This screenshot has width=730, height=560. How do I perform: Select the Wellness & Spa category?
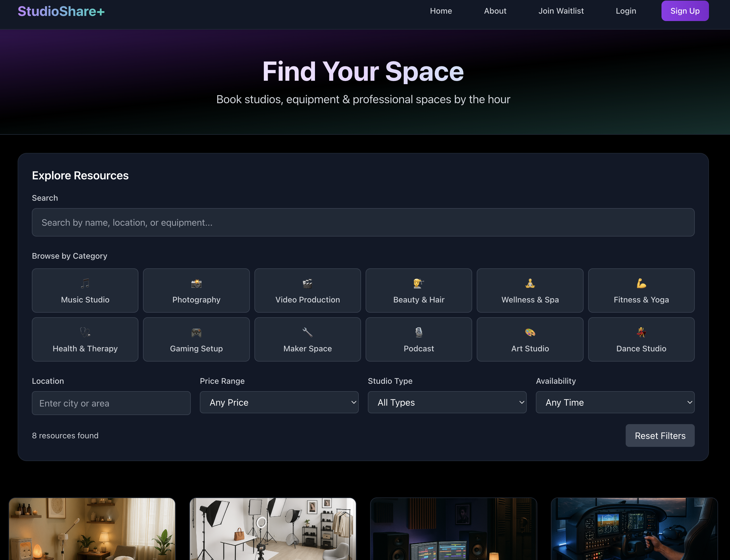coord(530,290)
